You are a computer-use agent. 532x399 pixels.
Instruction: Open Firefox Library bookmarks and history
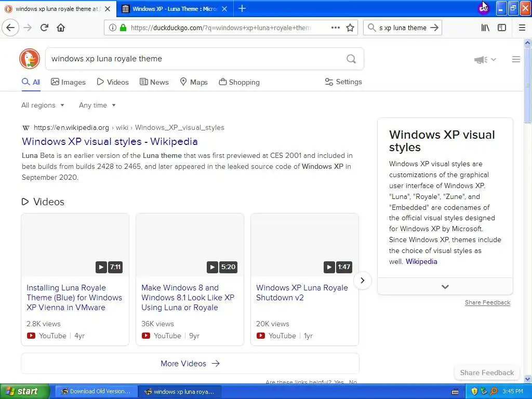[x=485, y=28]
